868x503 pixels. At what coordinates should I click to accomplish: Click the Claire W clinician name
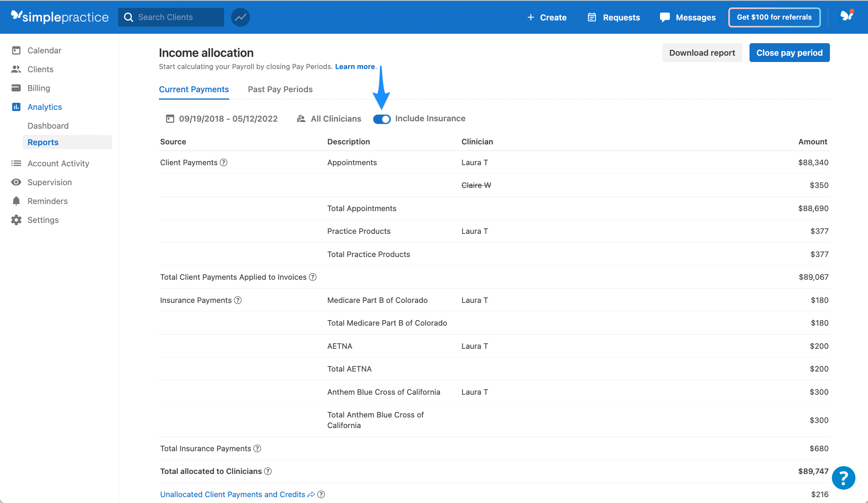476,185
